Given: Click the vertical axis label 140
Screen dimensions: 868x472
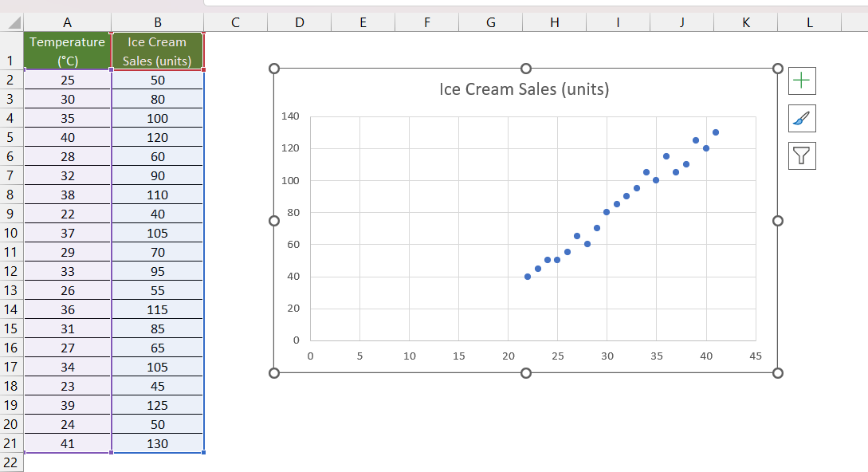Looking at the screenshot, I should (290, 116).
